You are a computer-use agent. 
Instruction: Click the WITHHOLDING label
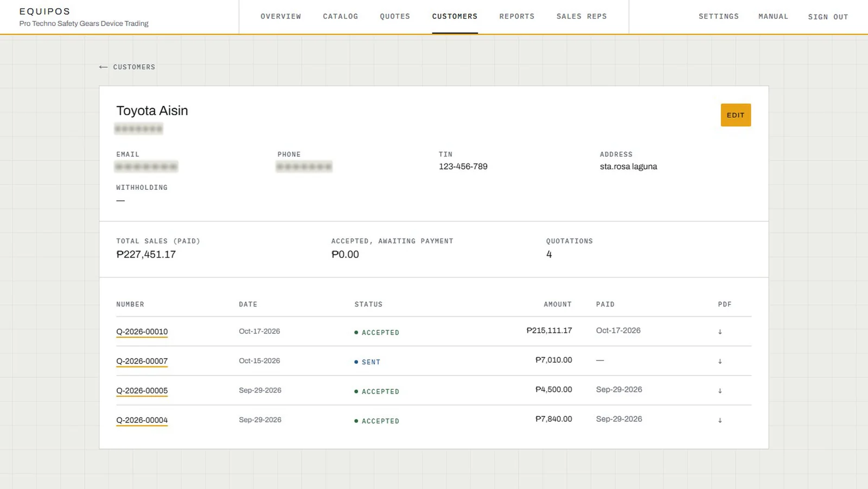click(142, 188)
